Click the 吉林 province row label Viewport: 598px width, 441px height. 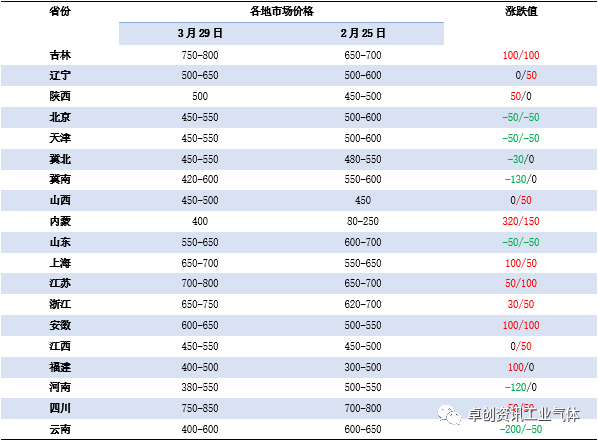(x=60, y=55)
